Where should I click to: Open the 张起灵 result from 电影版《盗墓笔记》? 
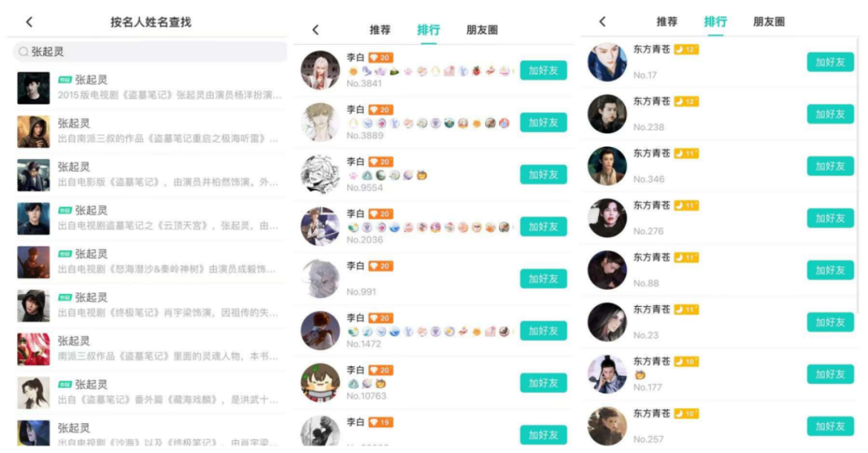tap(149, 175)
